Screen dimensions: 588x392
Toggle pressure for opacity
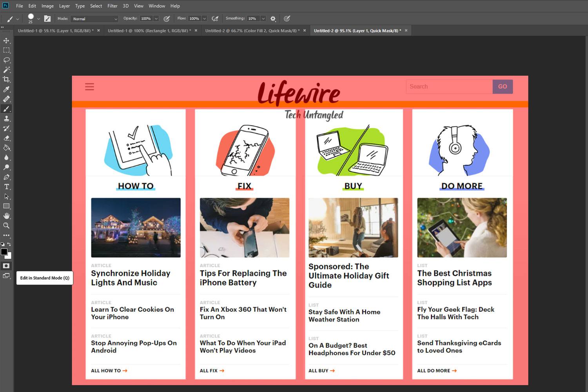pos(167,18)
